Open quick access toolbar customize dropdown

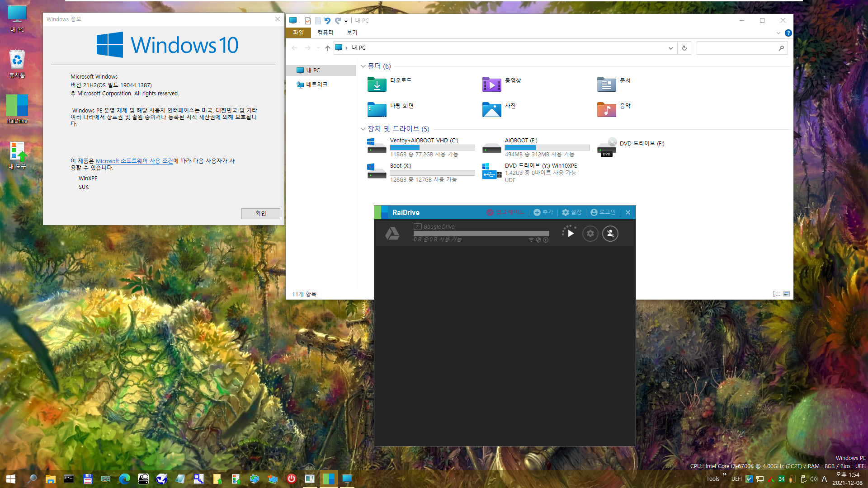pyautogui.click(x=346, y=21)
